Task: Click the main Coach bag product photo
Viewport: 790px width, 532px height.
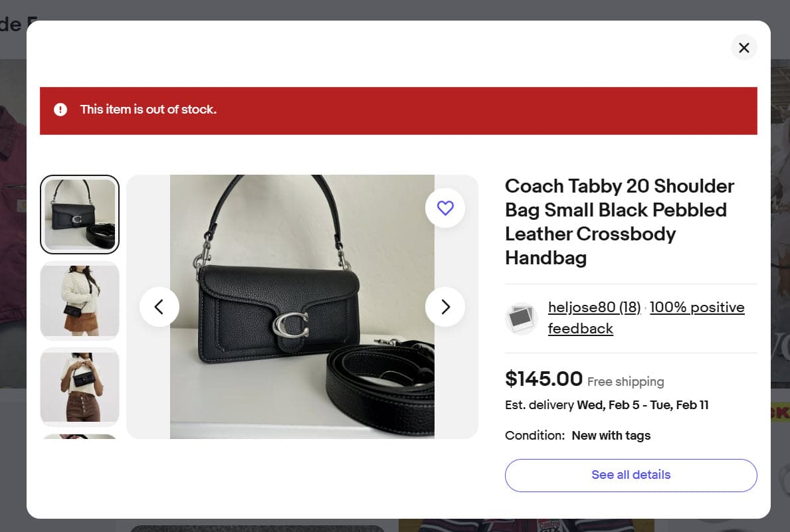Action: point(302,307)
